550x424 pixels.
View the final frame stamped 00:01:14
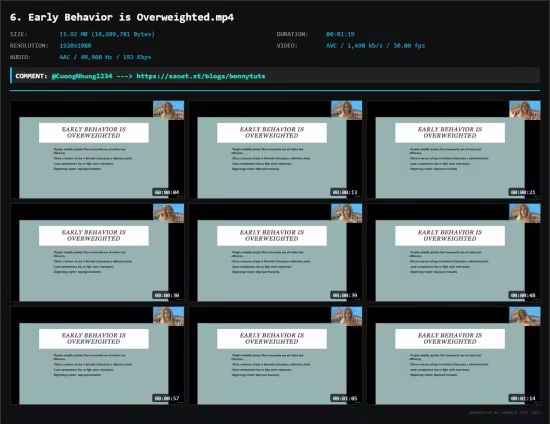point(454,356)
